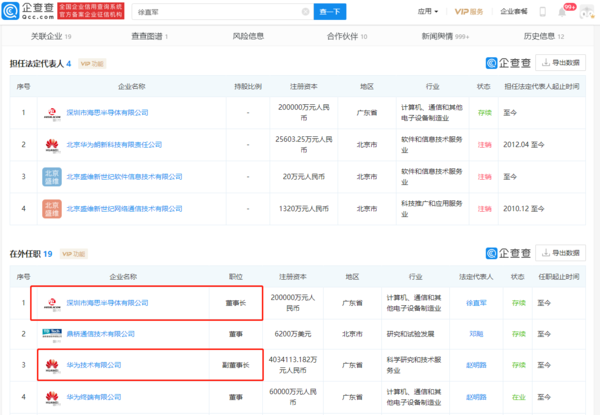This screenshot has width=600, height=415.
Task: Open the 风险信息 tab
Action: click(x=248, y=36)
